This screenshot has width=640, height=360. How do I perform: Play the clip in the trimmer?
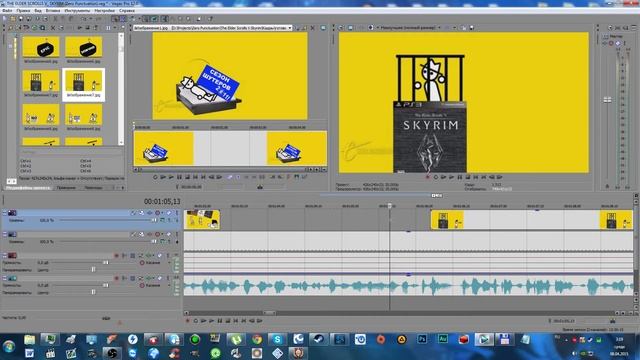pyautogui.click(x=171, y=177)
